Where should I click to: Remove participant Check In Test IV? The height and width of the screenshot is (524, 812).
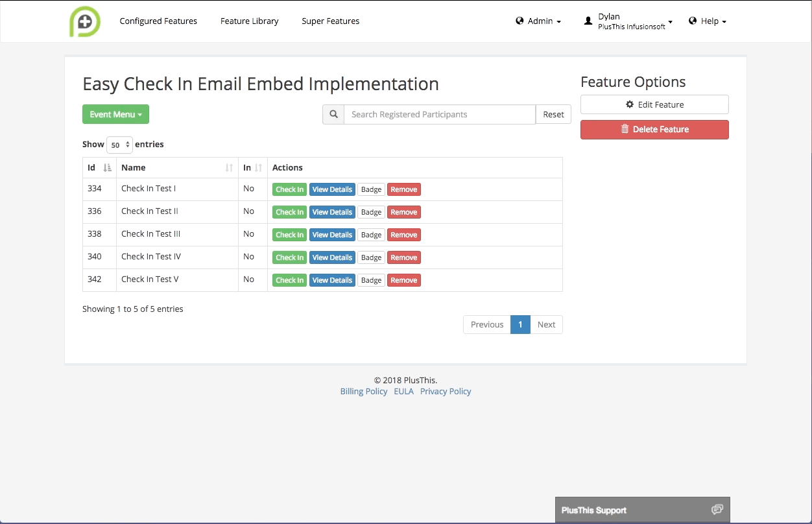click(x=404, y=257)
